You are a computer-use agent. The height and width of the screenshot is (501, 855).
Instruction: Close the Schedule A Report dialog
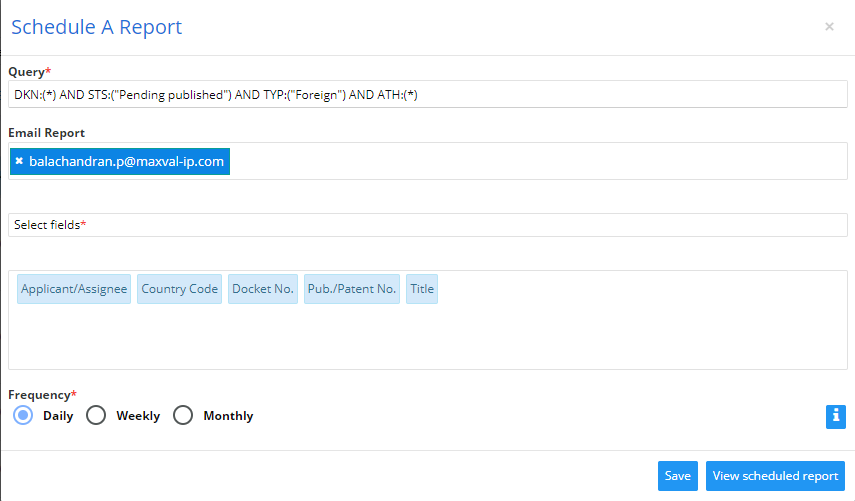(829, 27)
